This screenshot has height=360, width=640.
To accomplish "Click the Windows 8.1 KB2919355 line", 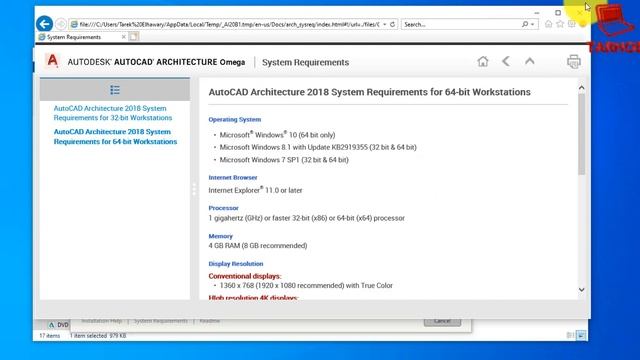I will (318, 147).
